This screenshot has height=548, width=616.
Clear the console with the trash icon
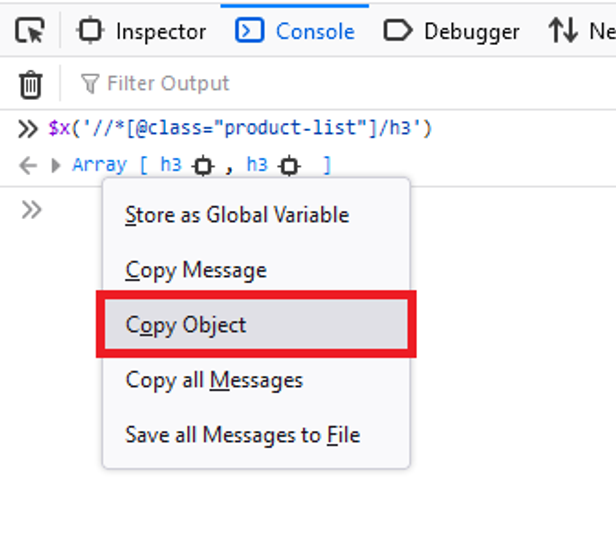point(31,83)
